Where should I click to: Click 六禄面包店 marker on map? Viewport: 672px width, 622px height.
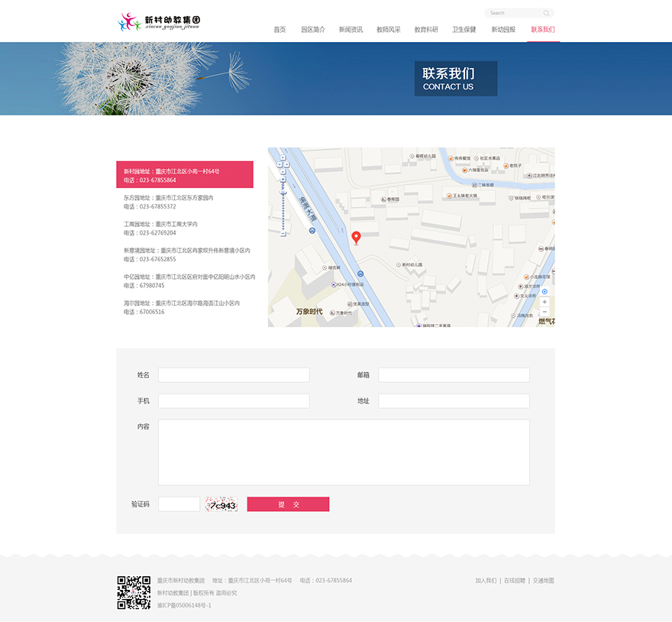click(x=464, y=170)
